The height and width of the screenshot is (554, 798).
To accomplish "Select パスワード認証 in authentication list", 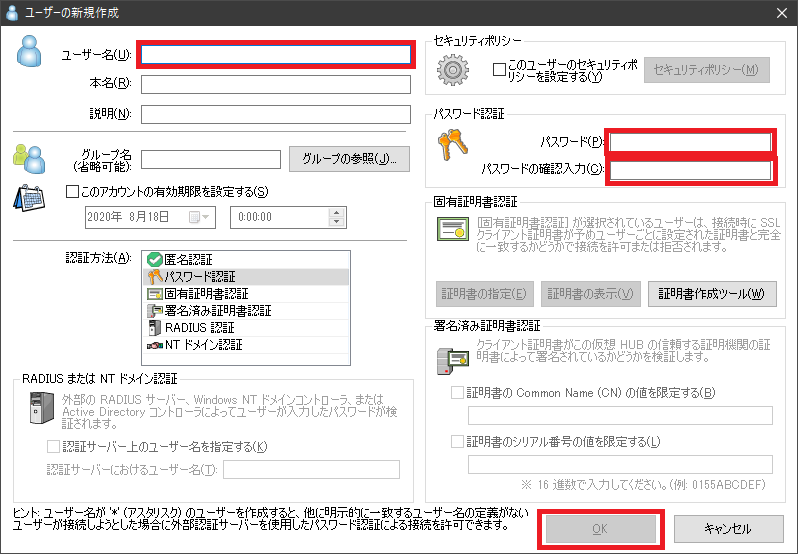I will 246,277.
